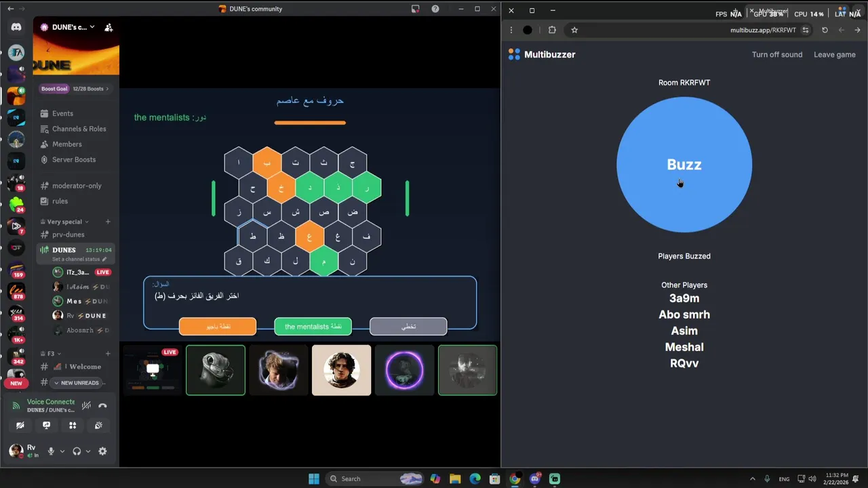The image size is (868, 488).
Task: Collapse the Very special category
Action: (64, 222)
